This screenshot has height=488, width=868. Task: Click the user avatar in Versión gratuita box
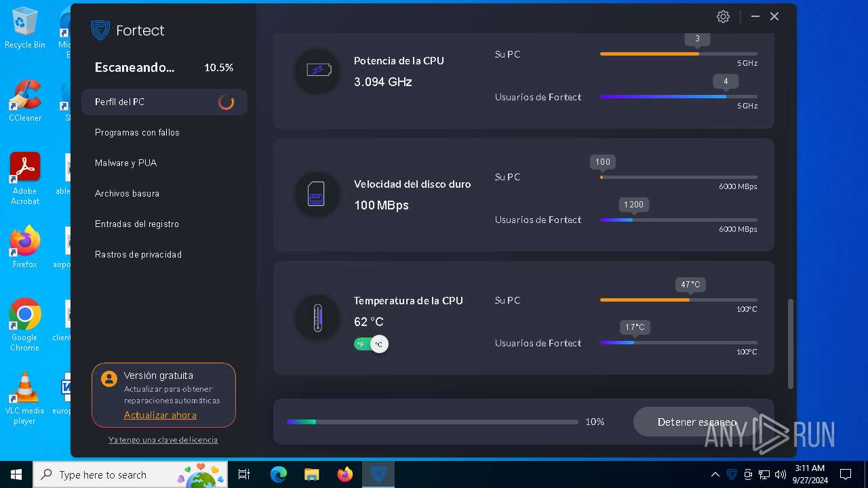click(x=109, y=379)
